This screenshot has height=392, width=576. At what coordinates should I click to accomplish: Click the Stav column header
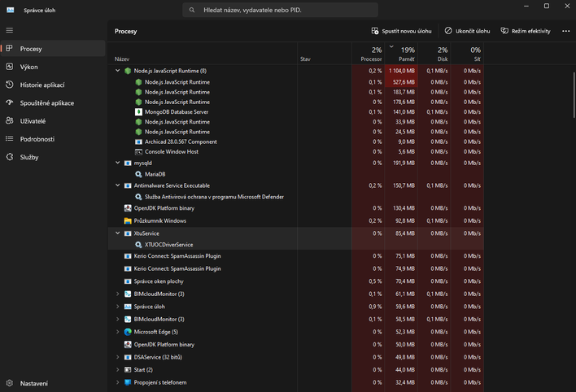325,54
